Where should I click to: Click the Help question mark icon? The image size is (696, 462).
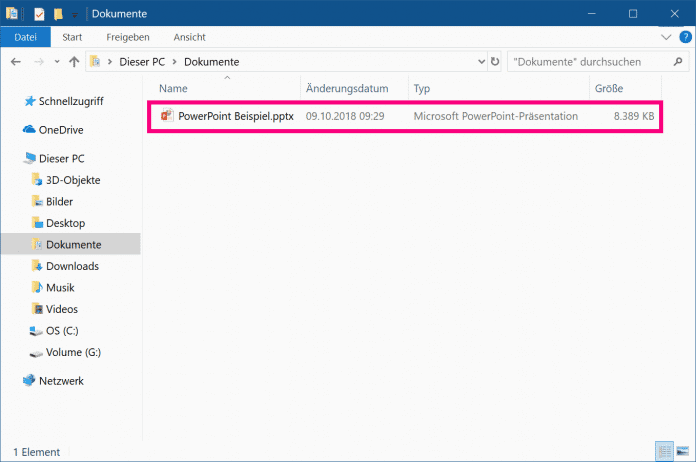684,37
